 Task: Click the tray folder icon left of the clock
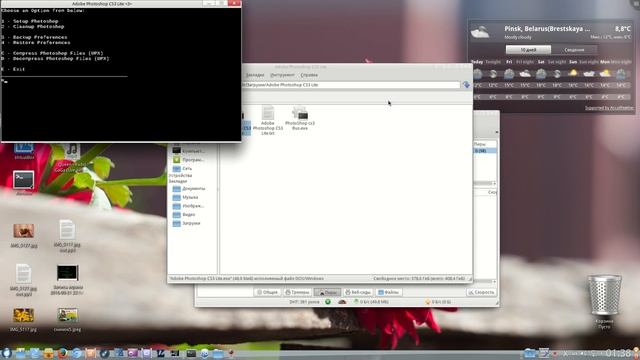(x=529, y=353)
